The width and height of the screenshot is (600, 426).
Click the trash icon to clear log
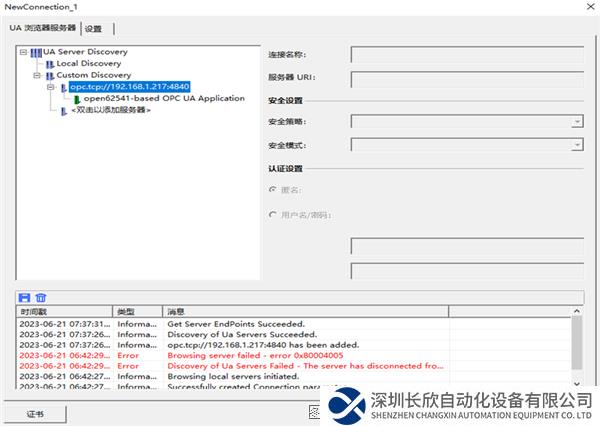tap(41, 297)
